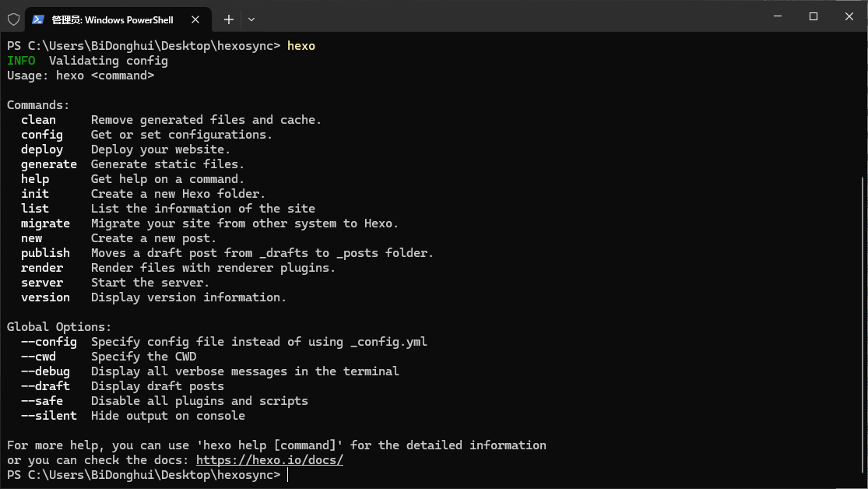This screenshot has height=489, width=868.
Task: Click the '--debug' global option text
Action: (45, 371)
